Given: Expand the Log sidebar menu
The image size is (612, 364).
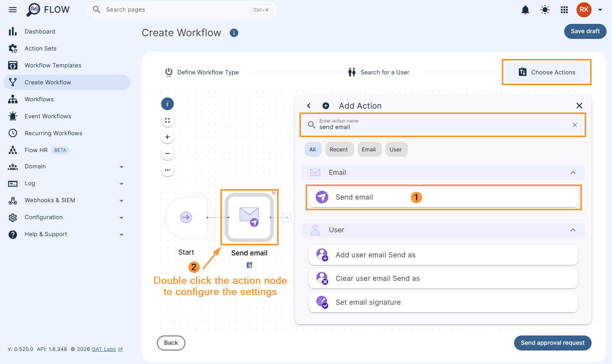Looking at the screenshot, I should (x=67, y=183).
